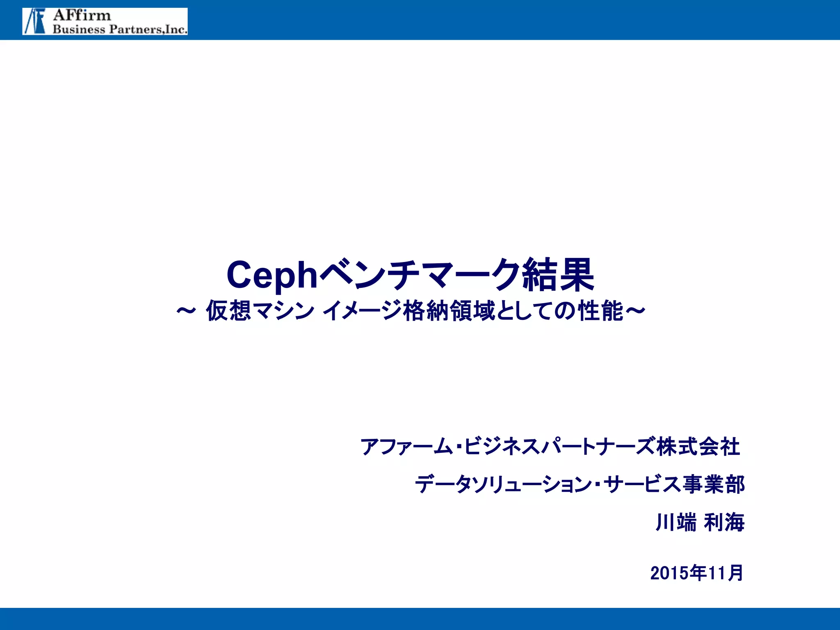
Task: Click the AFfirm logo wordmark text
Action: click(x=82, y=16)
